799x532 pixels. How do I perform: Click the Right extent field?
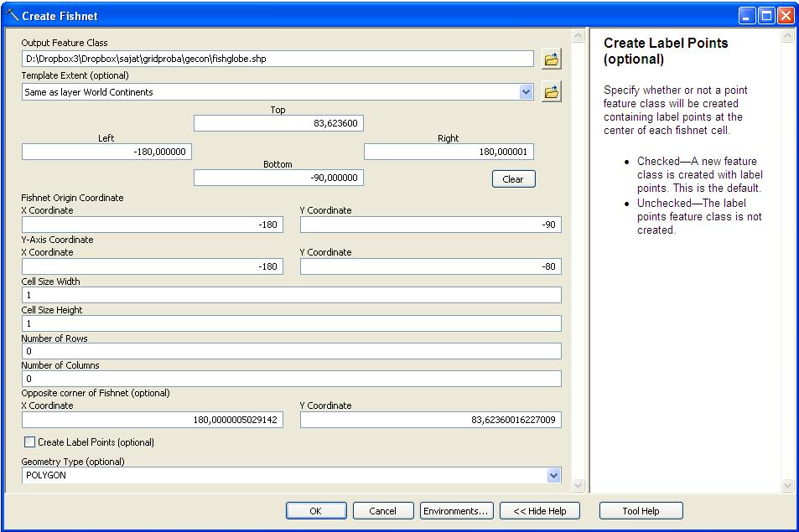(449, 152)
